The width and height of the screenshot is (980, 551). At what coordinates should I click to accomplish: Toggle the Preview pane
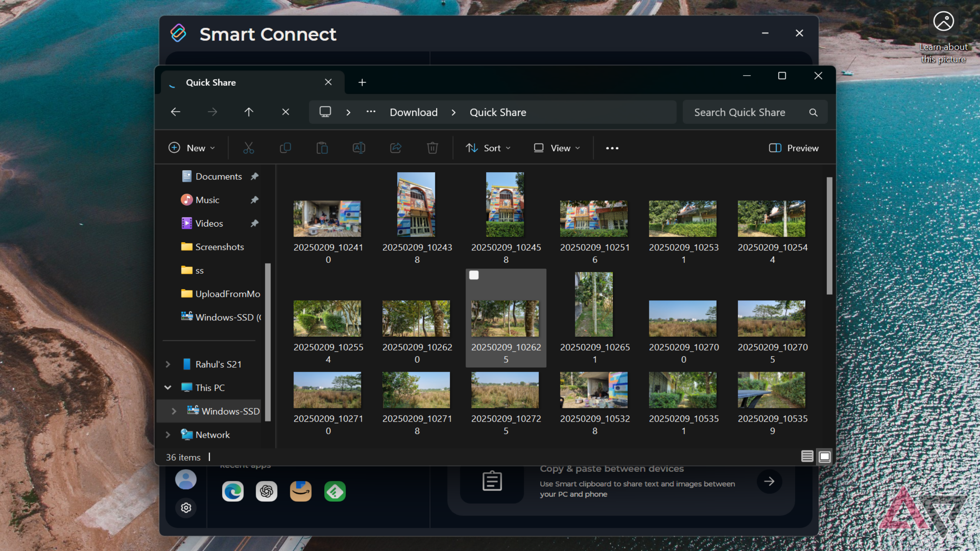pyautogui.click(x=794, y=148)
